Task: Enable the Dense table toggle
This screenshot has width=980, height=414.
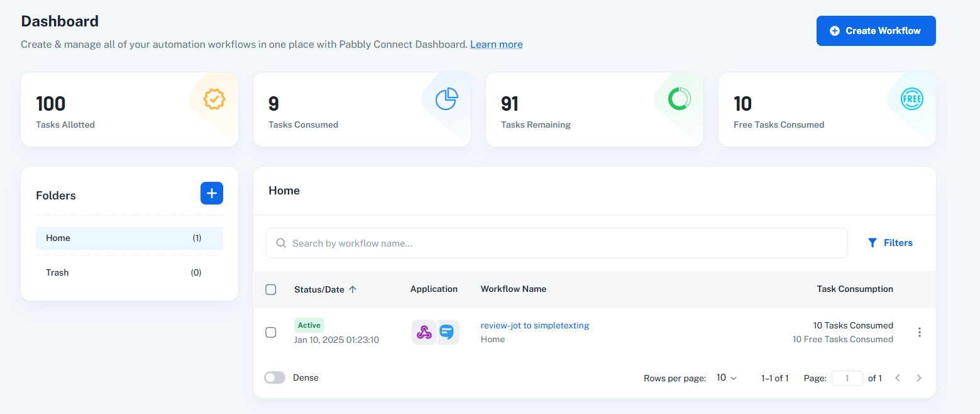Action: (x=275, y=378)
